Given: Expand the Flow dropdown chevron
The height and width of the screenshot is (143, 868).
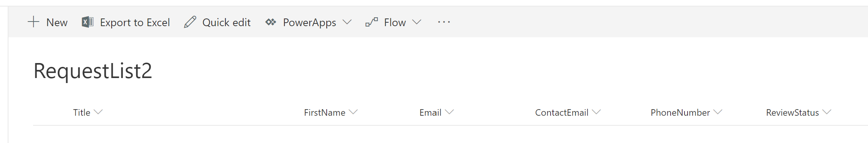Looking at the screenshot, I should 417,22.
